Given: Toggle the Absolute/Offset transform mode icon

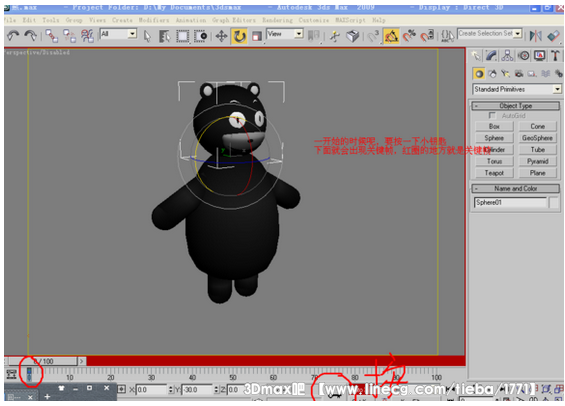Looking at the screenshot, I should coord(121,389).
